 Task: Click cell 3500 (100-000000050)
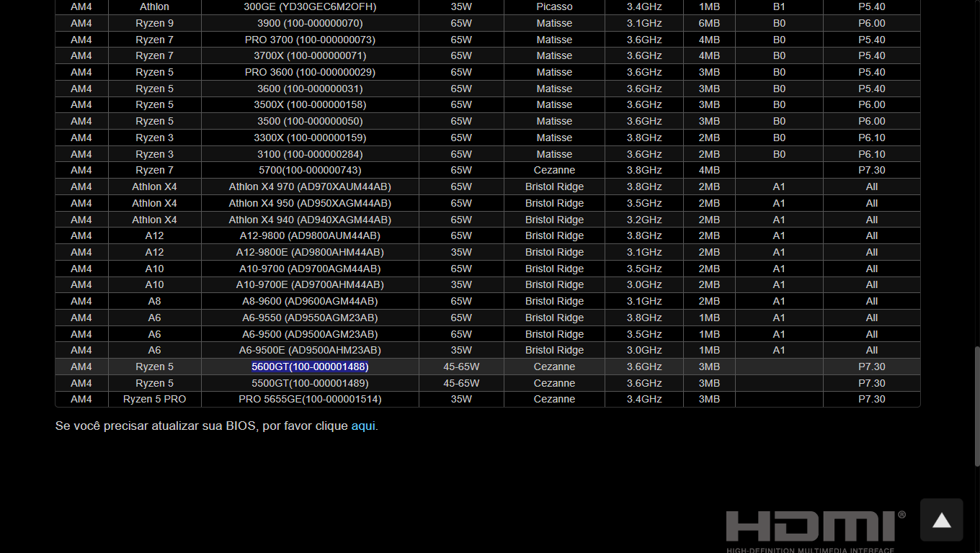coord(310,121)
